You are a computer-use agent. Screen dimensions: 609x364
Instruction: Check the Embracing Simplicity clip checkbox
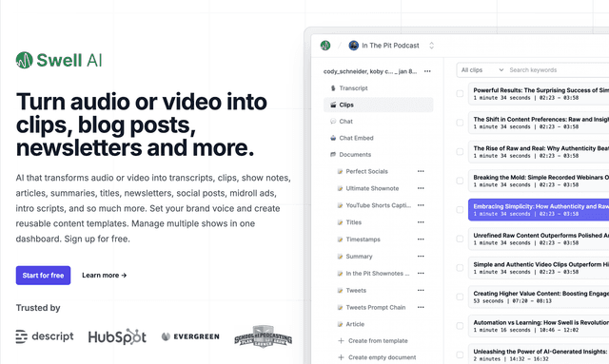460,210
